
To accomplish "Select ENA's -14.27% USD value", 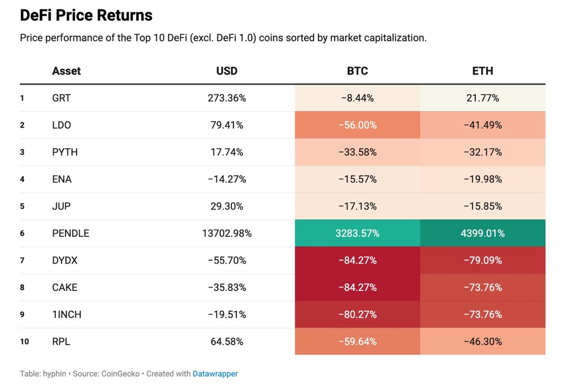I will [x=227, y=179].
